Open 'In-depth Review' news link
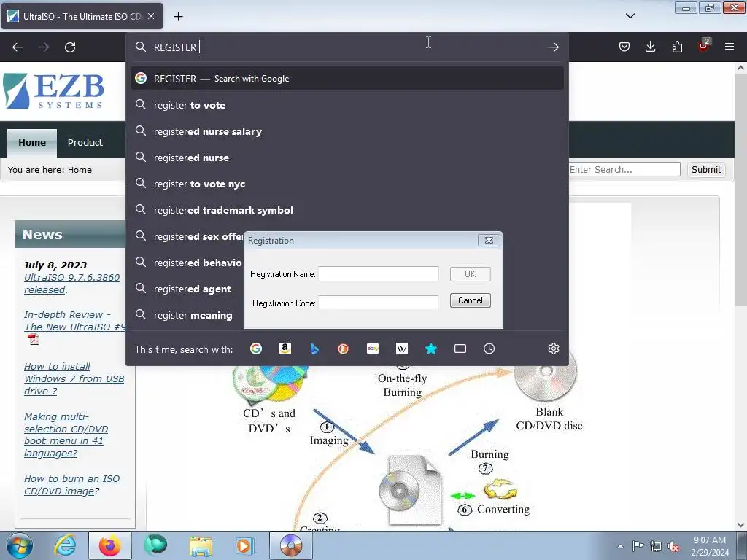Viewport: 747px width, 560px height. click(75, 321)
